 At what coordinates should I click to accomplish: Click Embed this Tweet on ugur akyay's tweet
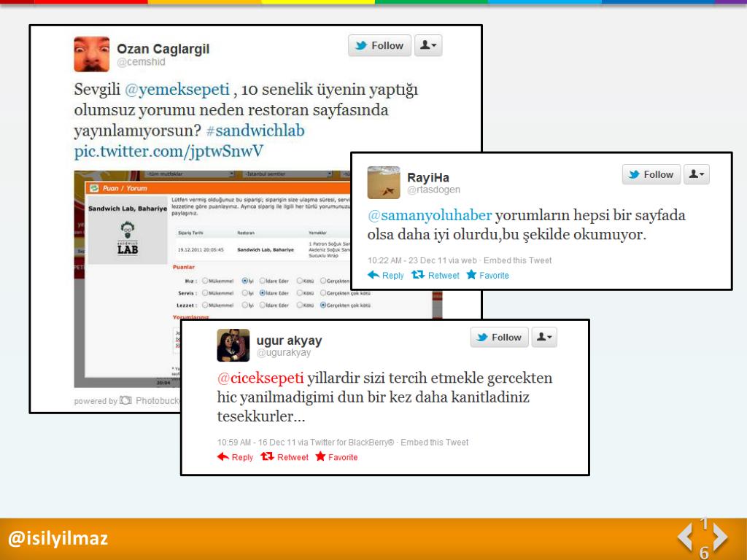[435, 443]
